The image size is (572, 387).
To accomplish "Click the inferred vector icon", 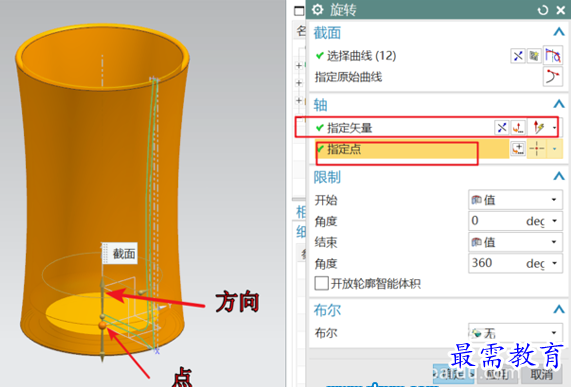I will [x=539, y=128].
